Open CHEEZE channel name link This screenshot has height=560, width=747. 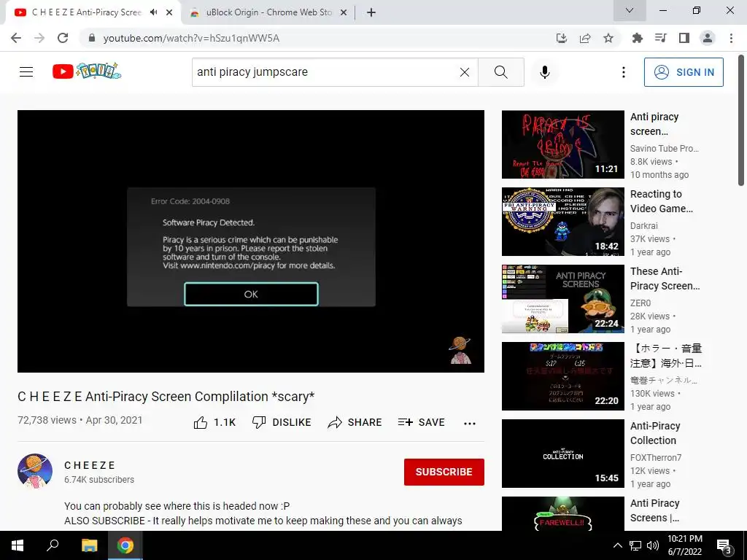click(90, 465)
